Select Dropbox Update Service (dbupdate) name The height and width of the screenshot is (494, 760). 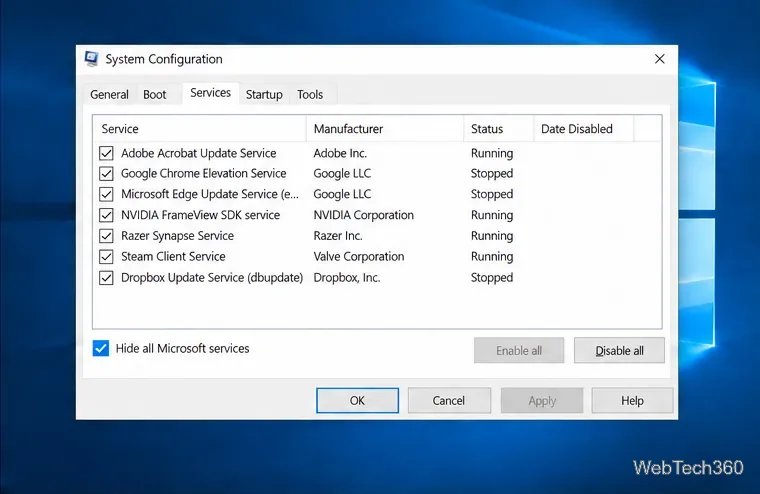(212, 278)
